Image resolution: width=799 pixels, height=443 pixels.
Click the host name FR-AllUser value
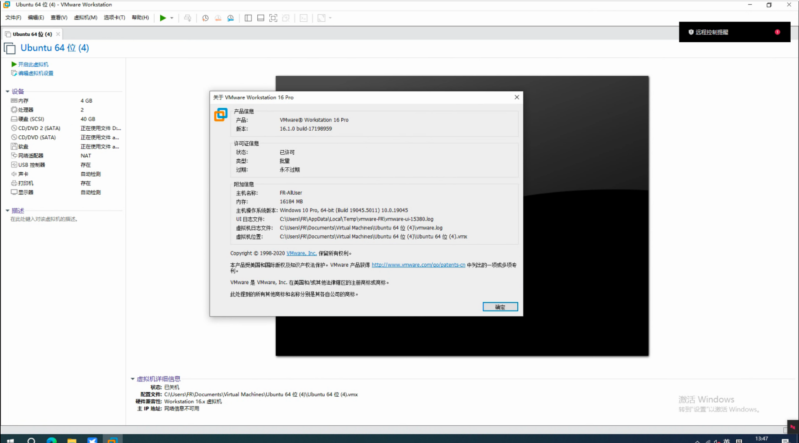[291, 193]
